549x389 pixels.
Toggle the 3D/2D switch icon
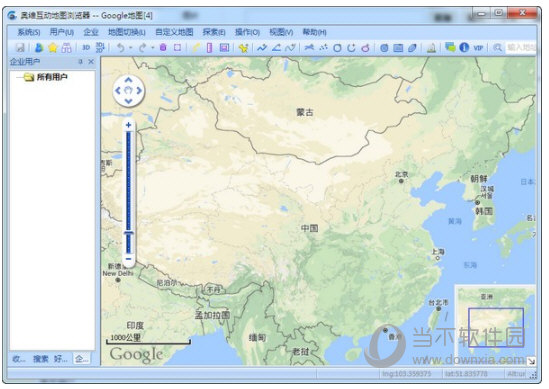100,48
